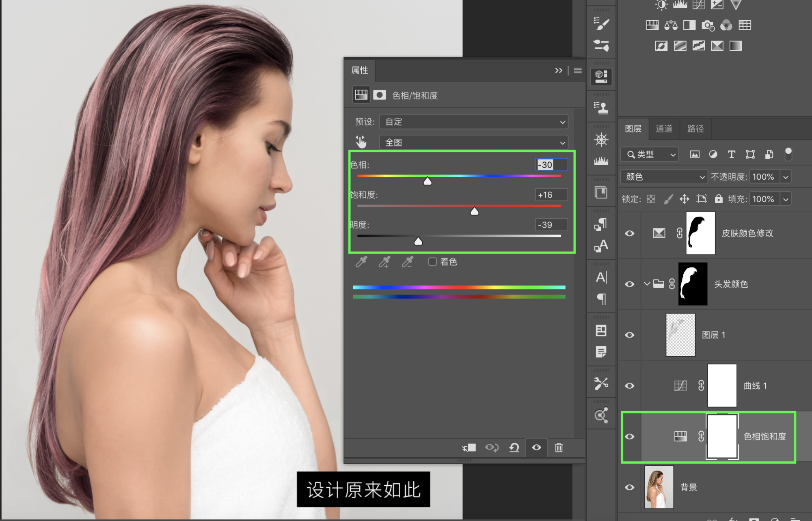
Task: Click the Photo Filter adjustment camera icon
Action: point(708,25)
